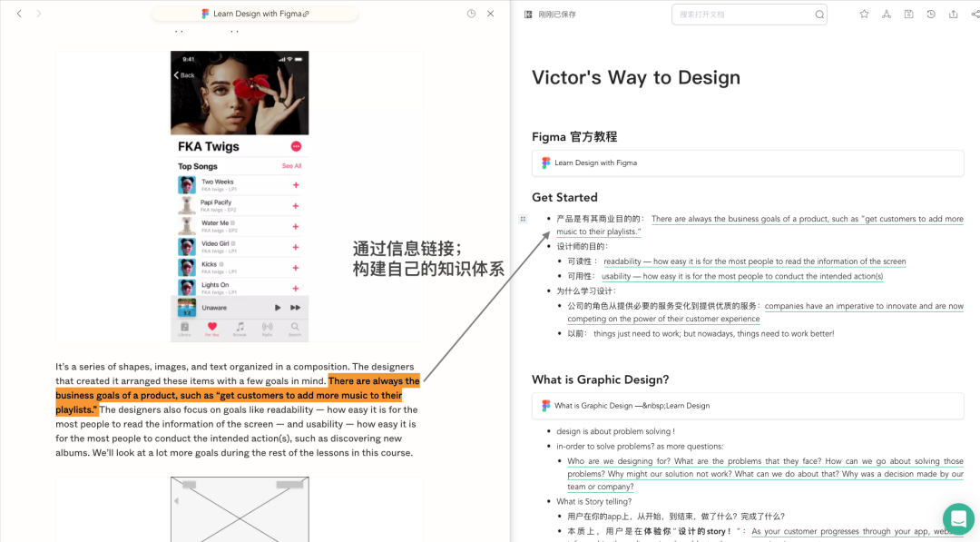This screenshot has height=542, width=980.
Task: Go back using the left arrow in the web pane
Action: (x=19, y=13)
